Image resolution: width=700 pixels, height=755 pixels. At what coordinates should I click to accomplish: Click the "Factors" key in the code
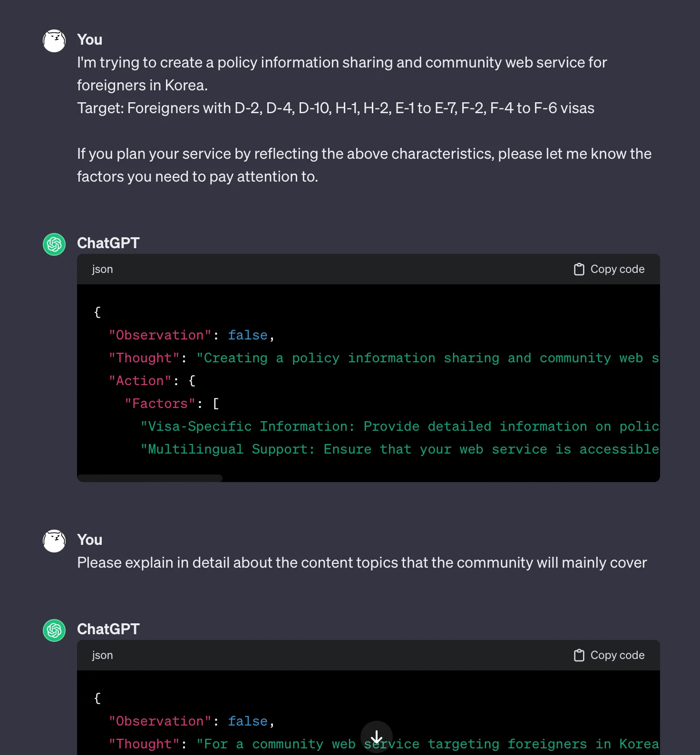160,404
